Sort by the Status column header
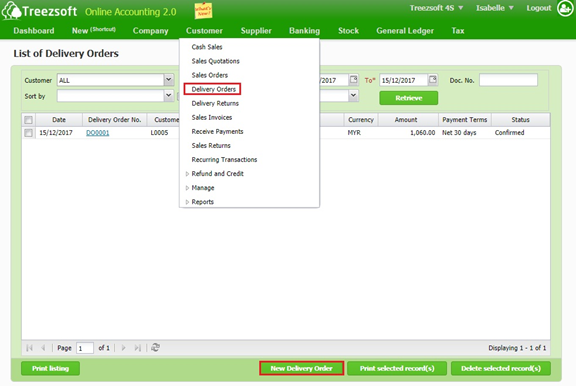Screen dimensions: 576x386 [x=521, y=120]
